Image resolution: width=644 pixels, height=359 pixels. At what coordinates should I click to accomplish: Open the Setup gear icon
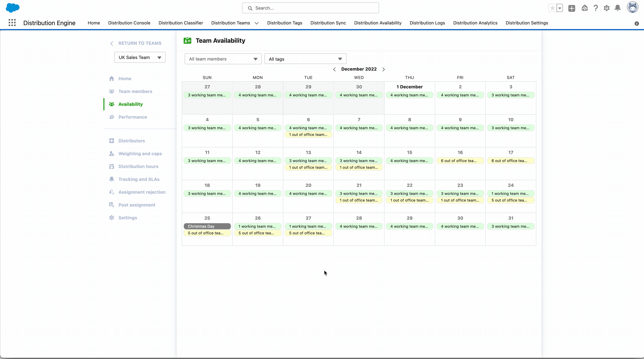click(607, 8)
